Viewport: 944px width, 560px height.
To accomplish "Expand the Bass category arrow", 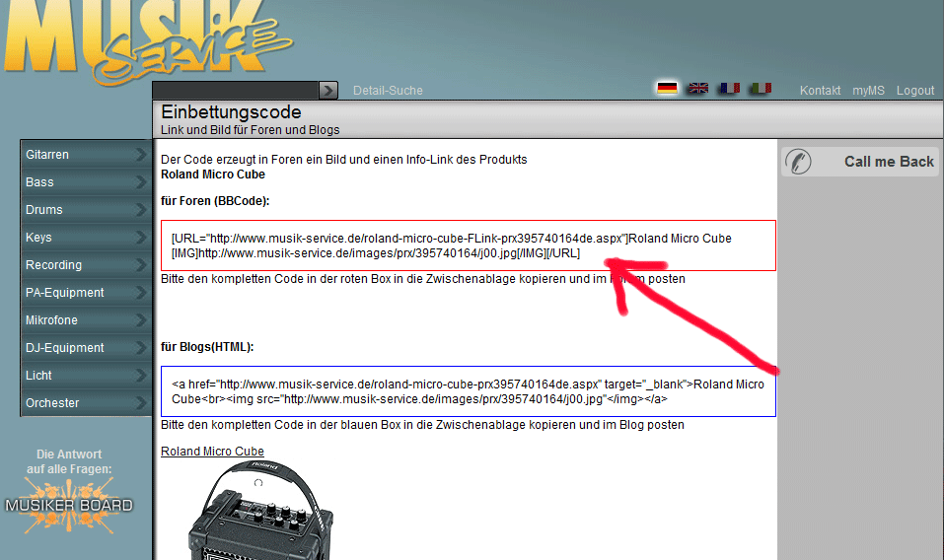I will (x=140, y=182).
